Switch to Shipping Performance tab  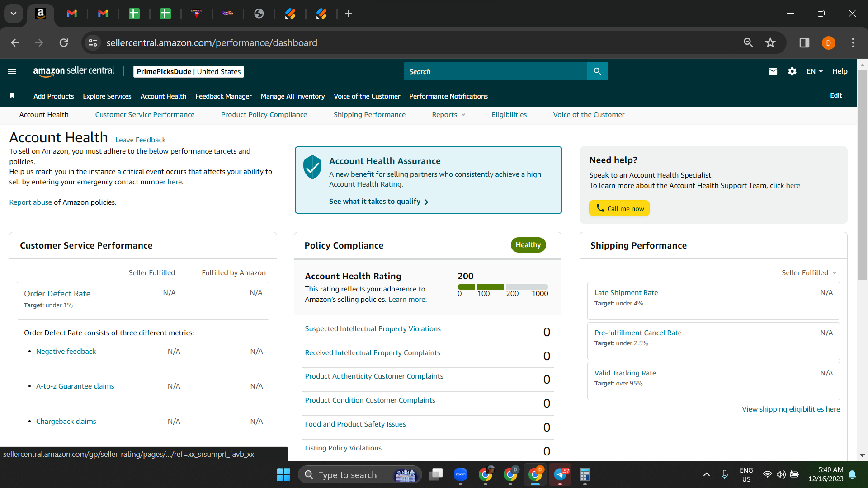[x=369, y=115]
